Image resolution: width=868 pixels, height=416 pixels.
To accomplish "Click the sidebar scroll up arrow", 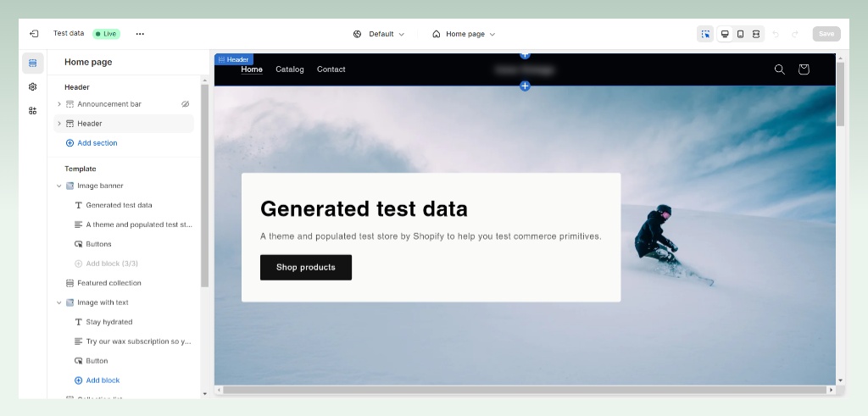I will 204,80.
